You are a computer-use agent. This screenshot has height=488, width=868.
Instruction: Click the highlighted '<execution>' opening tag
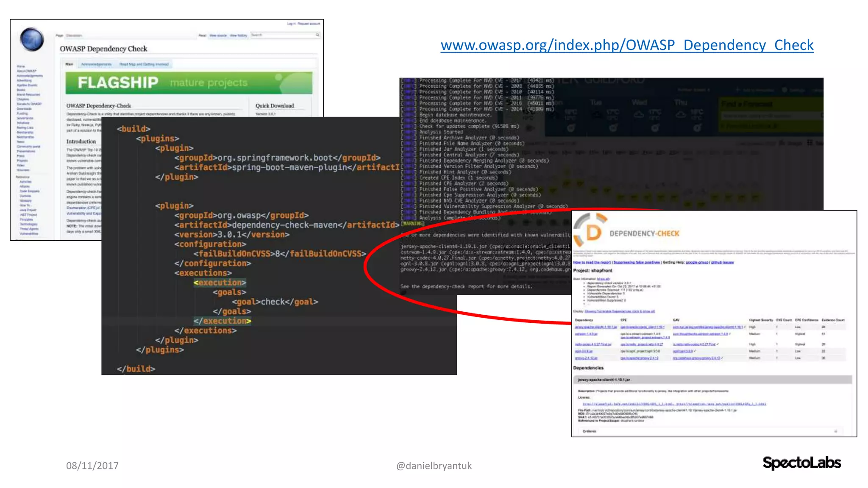tap(220, 283)
